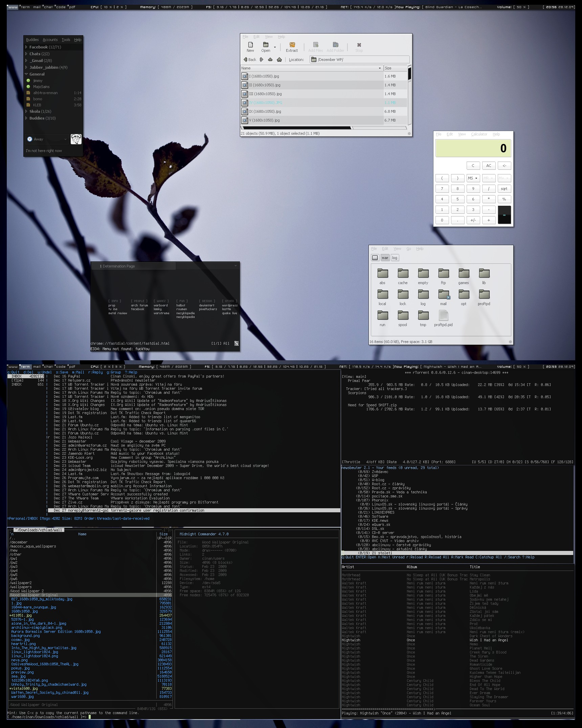Sort archive list by Name column
Screen dimensions: 582x728
(x=311, y=68)
